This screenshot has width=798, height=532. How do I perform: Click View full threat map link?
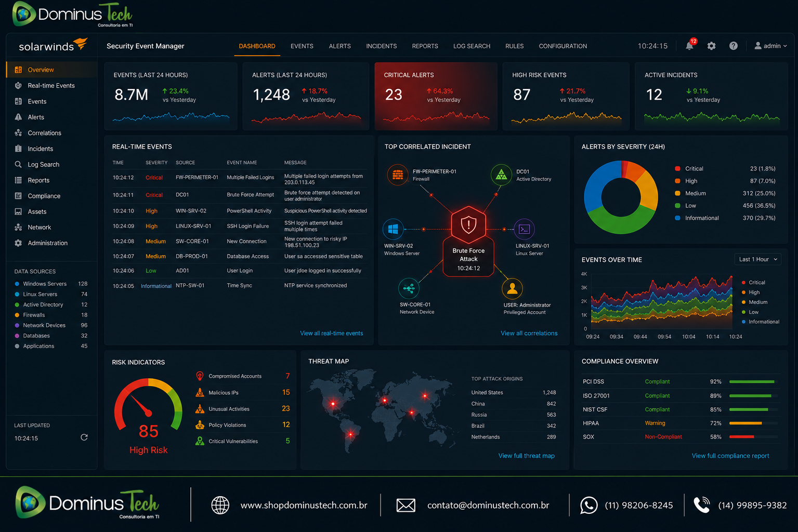(527, 456)
